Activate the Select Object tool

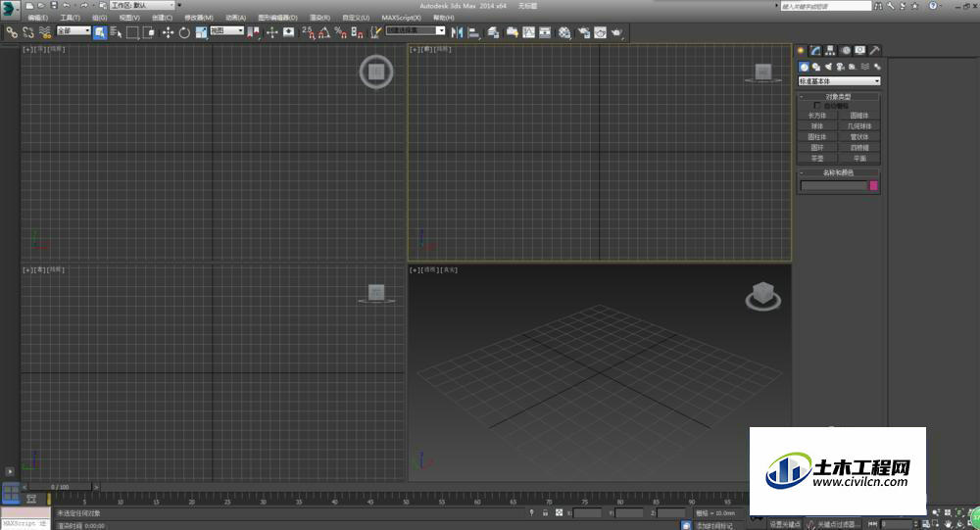click(x=100, y=32)
